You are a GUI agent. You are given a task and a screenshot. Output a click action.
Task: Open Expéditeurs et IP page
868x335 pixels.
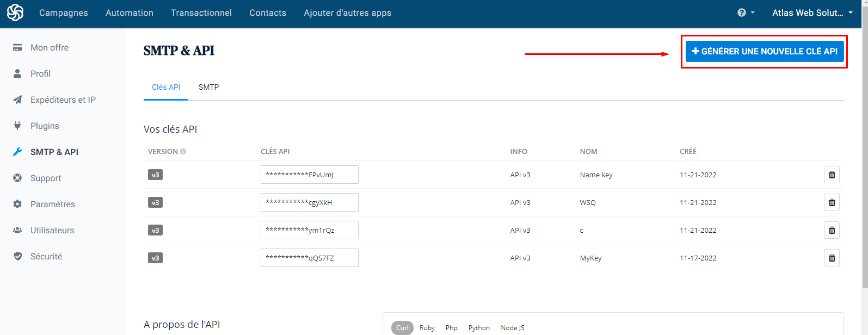click(63, 100)
